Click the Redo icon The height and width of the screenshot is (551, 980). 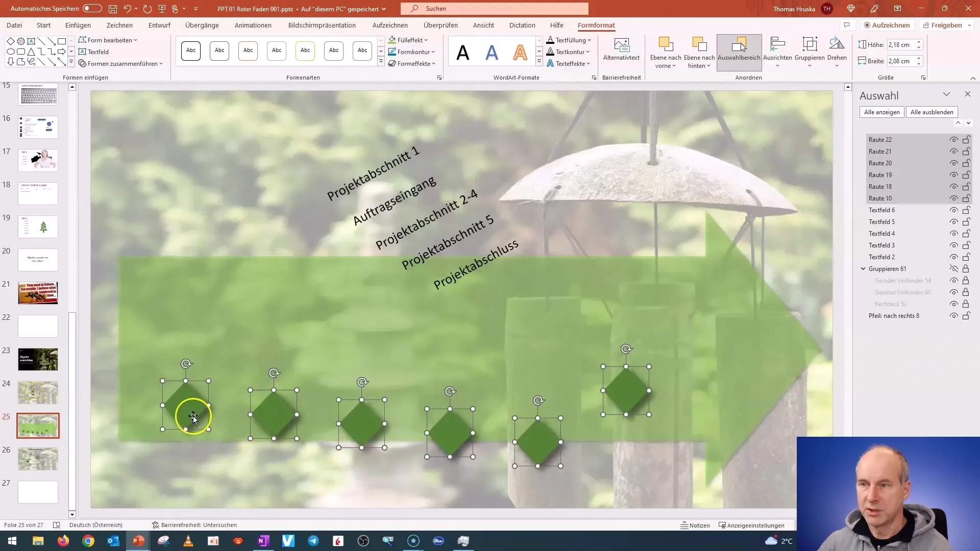148,9
